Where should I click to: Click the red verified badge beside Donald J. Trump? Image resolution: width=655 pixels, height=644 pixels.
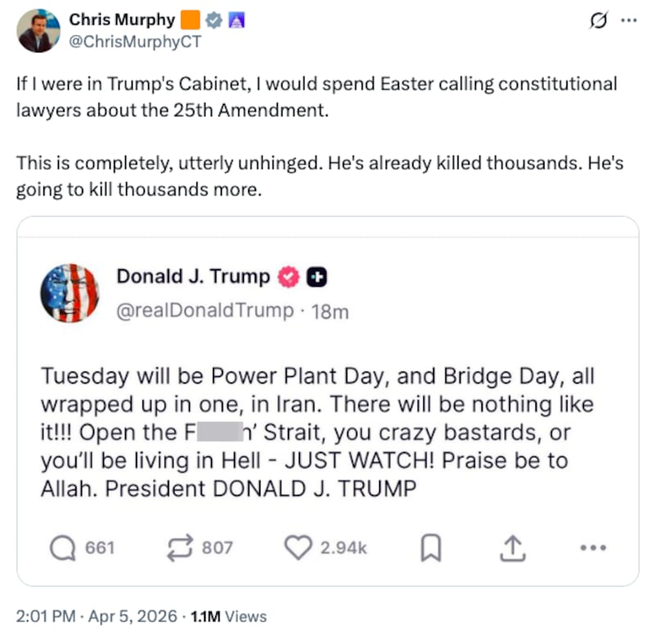[288, 278]
